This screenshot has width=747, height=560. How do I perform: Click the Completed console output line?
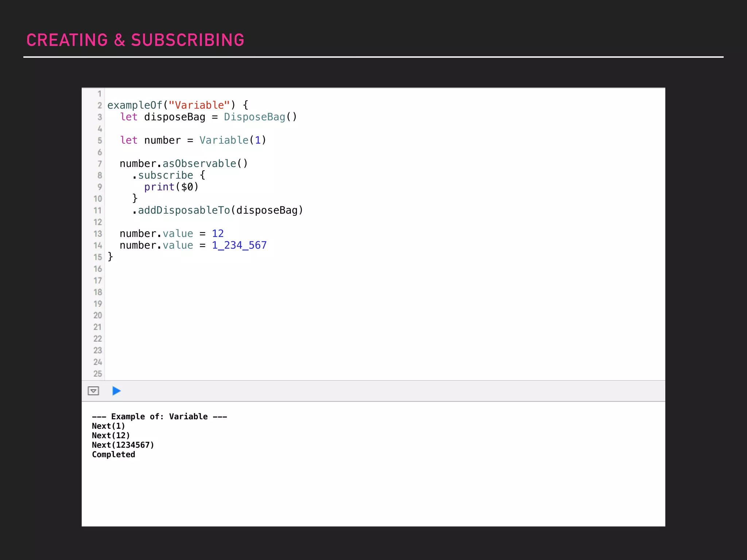[x=113, y=455]
